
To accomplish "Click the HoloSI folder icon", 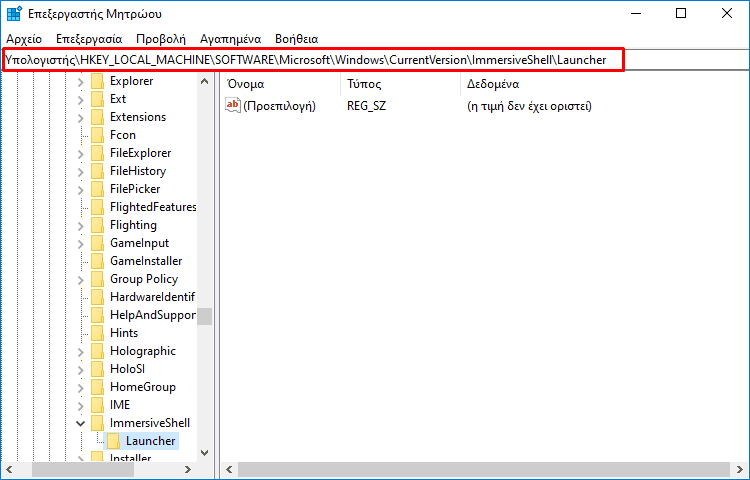I will click(97, 369).
